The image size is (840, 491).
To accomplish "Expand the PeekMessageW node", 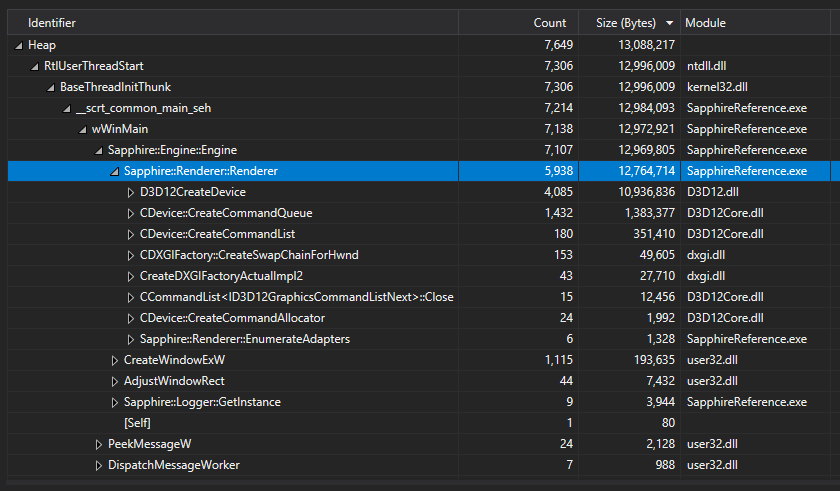I will point(99,444).
